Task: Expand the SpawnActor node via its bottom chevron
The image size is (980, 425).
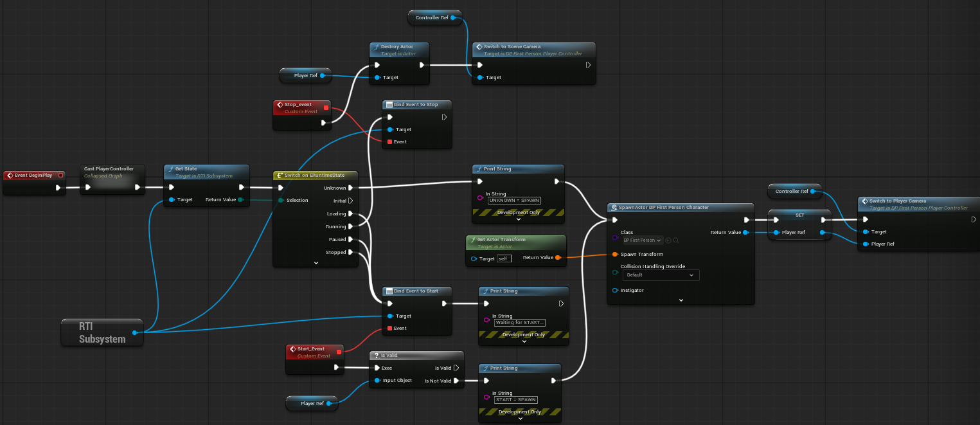Action: (681, 300)
